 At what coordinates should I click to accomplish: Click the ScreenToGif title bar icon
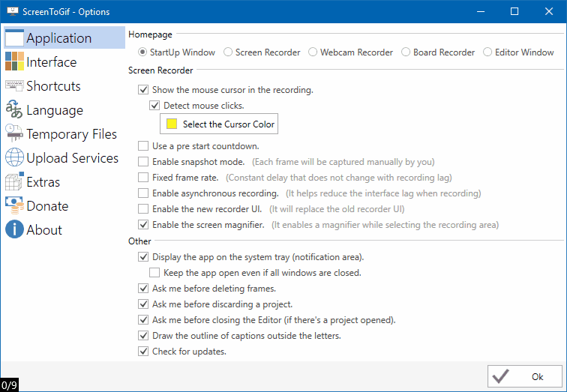(x=13, y=11)
